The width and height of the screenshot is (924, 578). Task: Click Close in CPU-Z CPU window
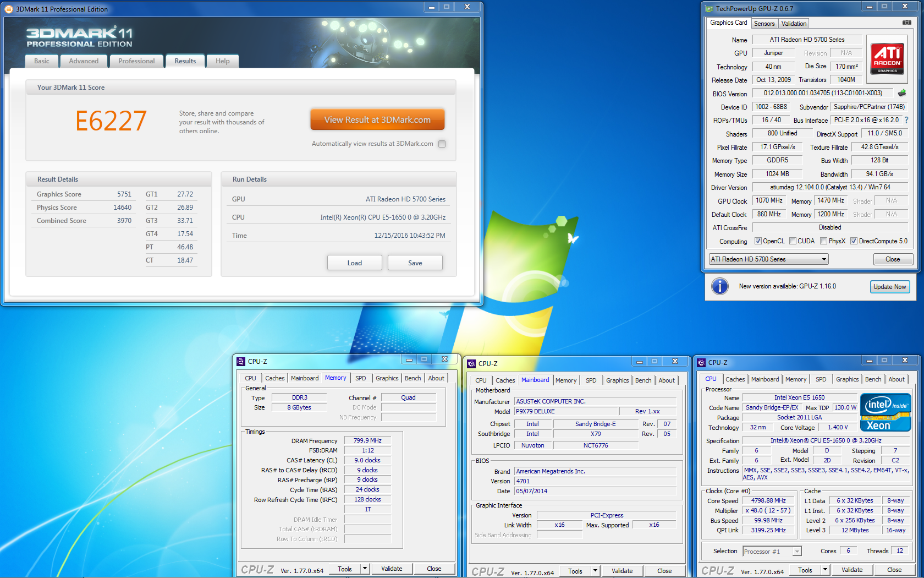click(x=894, y=570)
